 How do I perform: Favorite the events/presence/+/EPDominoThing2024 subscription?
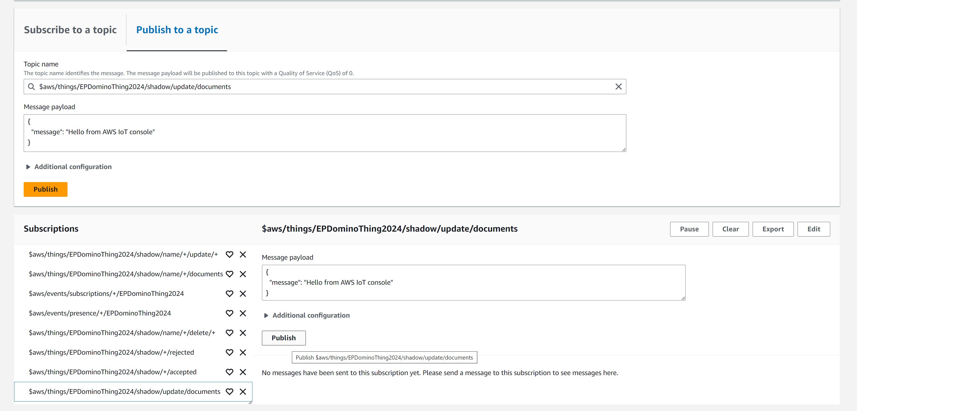(x=229, y=313)
